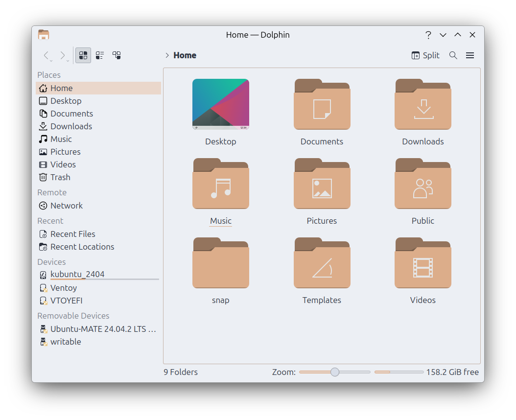Image resolution: width=516 pixels, height=420 pixels.
Task: Click the window help question mark
Action: coord(428,35)
